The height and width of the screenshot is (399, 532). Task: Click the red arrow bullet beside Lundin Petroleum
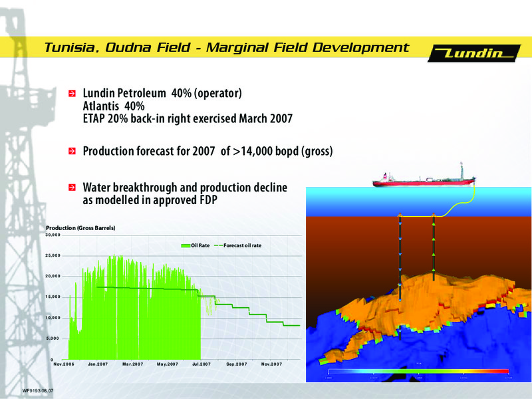72,93
